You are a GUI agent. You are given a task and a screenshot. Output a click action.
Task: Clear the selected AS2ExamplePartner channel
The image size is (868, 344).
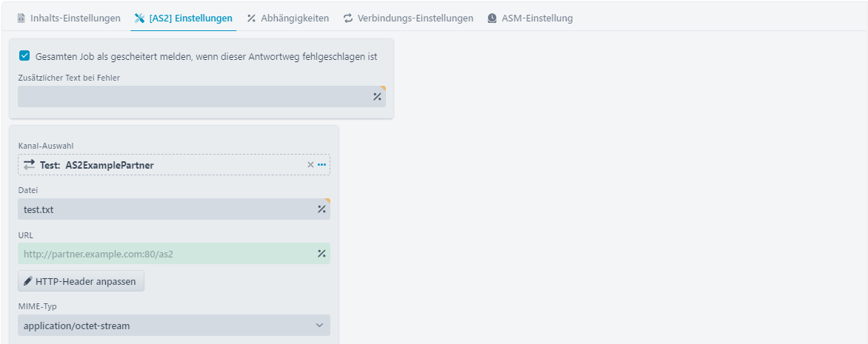pos(310,165)
